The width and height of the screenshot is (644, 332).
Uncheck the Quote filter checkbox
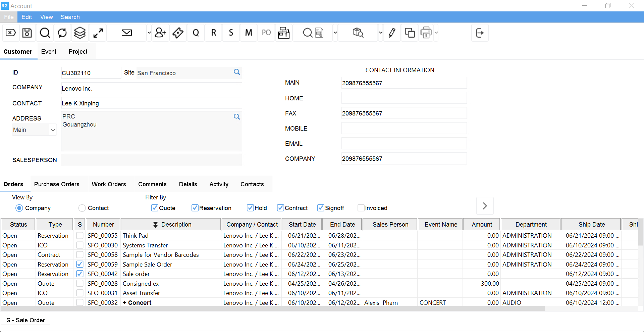point(155,208)
